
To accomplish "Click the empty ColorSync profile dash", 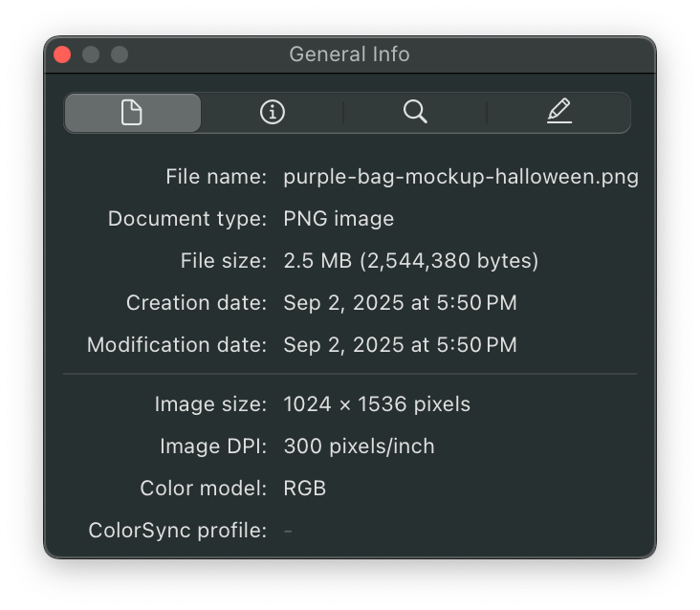I will pos(288,531).
